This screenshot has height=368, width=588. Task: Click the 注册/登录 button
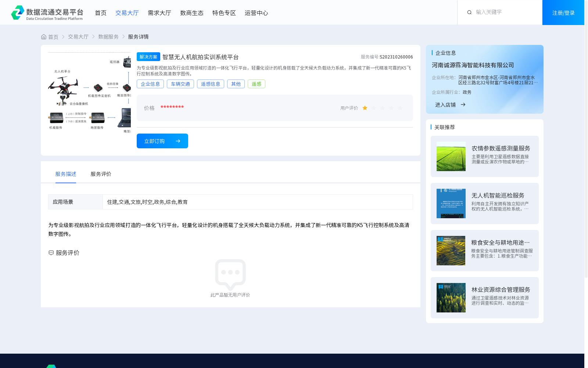563,13
